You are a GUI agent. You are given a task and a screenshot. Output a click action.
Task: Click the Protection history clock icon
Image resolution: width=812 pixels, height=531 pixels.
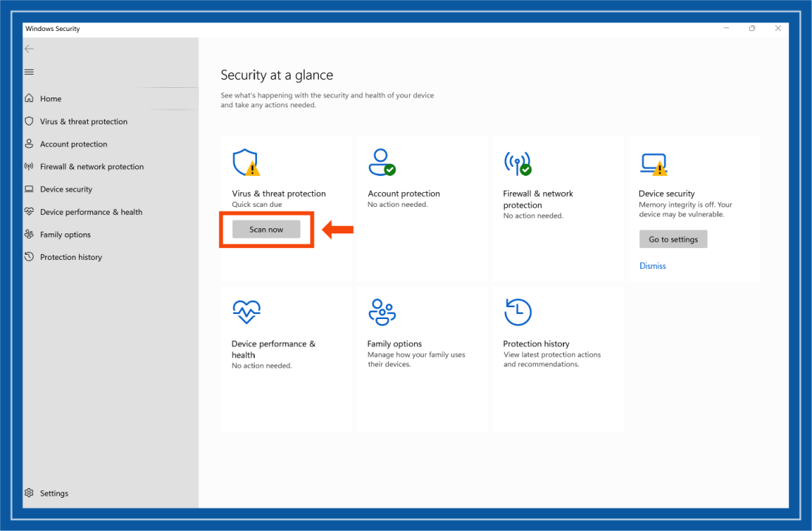[x=517, y=311]
